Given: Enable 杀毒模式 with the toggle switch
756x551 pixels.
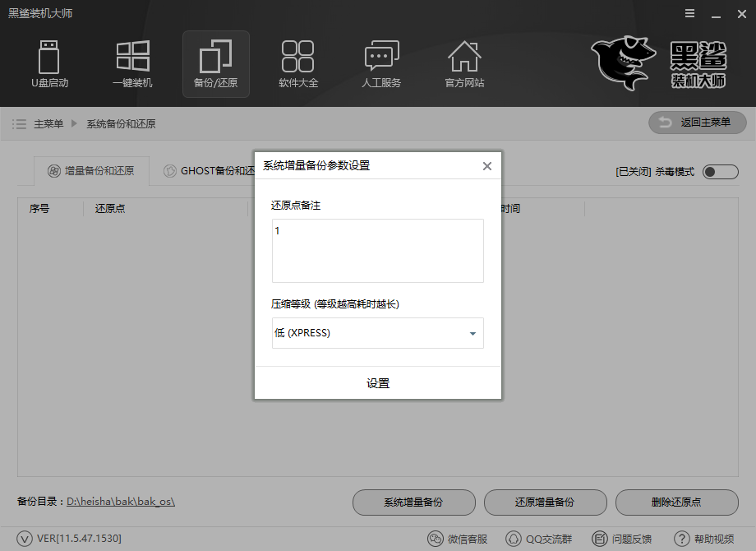Looking at the screenshot, I should (719, 172).
